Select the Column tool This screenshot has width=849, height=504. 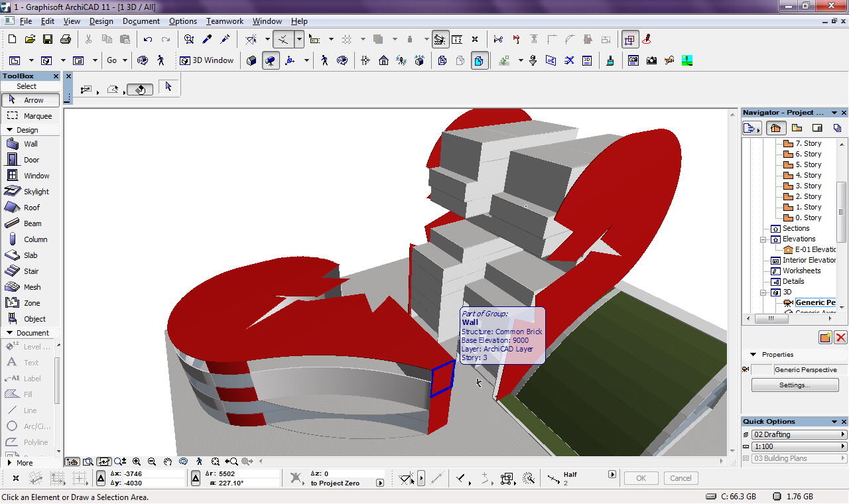pos(31,239)
